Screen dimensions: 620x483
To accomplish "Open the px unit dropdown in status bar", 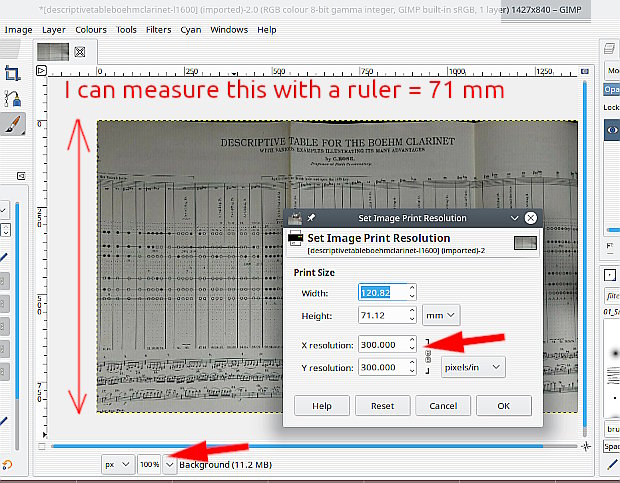I will click(x=117, y=464).
